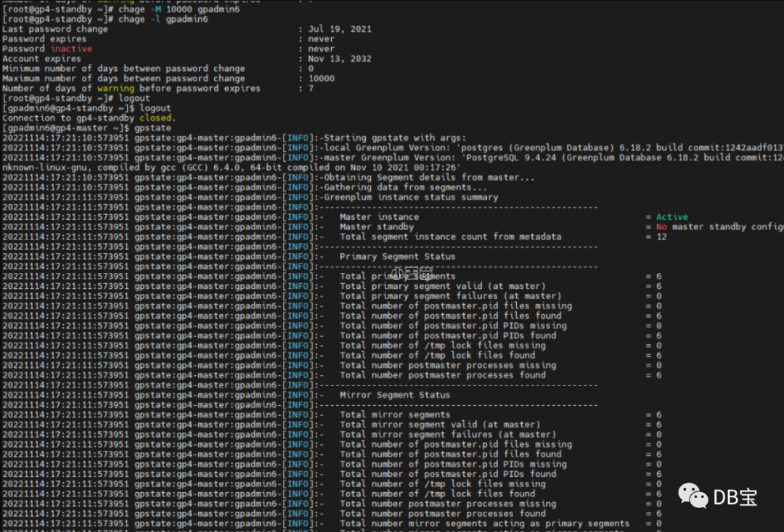Select the 'Last password change' label

[x=55, y=29]
